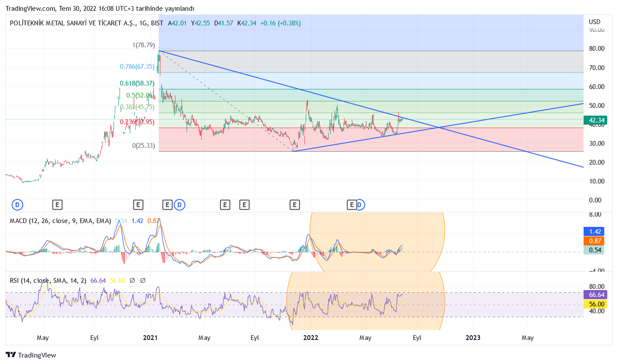Click the 2022 label on time axis

(311, 338)
